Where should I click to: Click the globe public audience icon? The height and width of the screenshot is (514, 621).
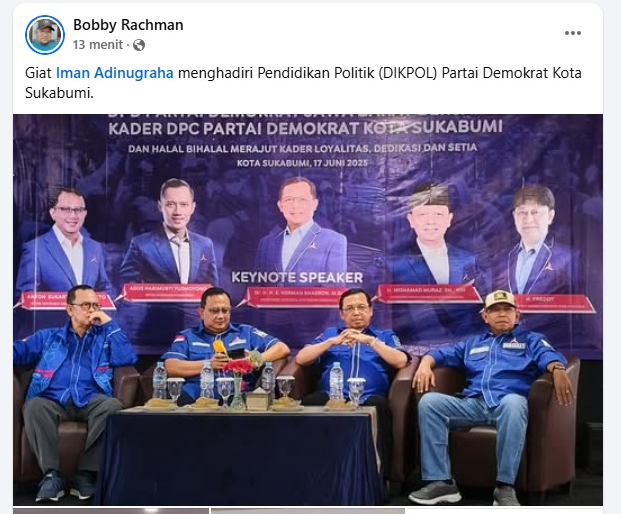139,45
